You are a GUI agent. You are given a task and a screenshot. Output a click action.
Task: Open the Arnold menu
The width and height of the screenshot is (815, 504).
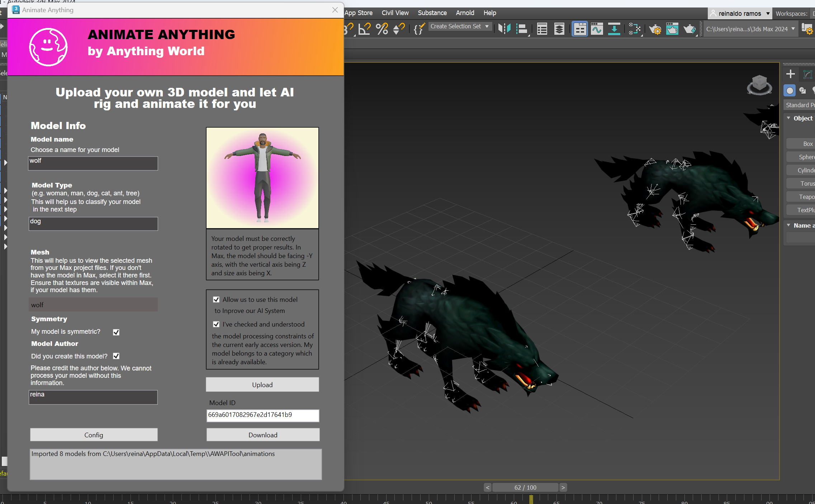point(465,13)
